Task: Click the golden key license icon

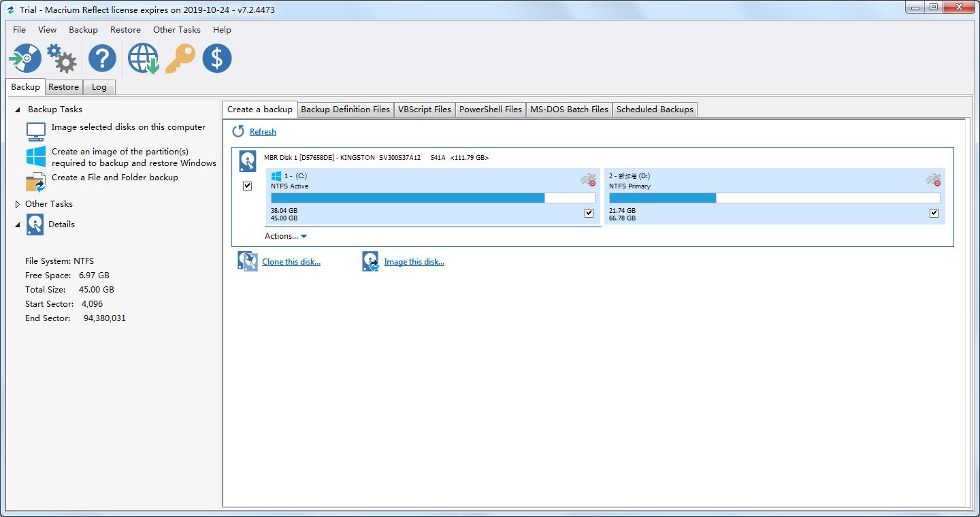Action: pyautogui.click(x=180, y=59)
